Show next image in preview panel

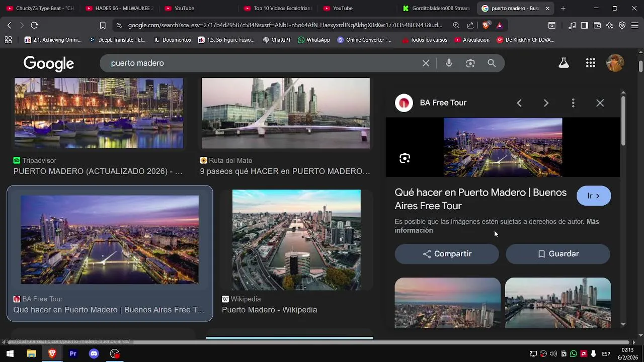pos(546,103)
